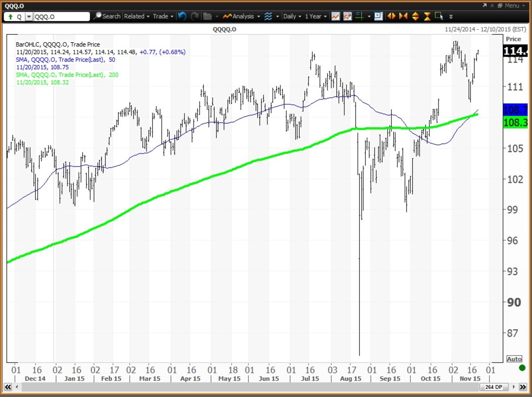Viewport: 532px width, 397px height.
Task: Click the blue undo arrow icon
Action: tap(182, 16)
